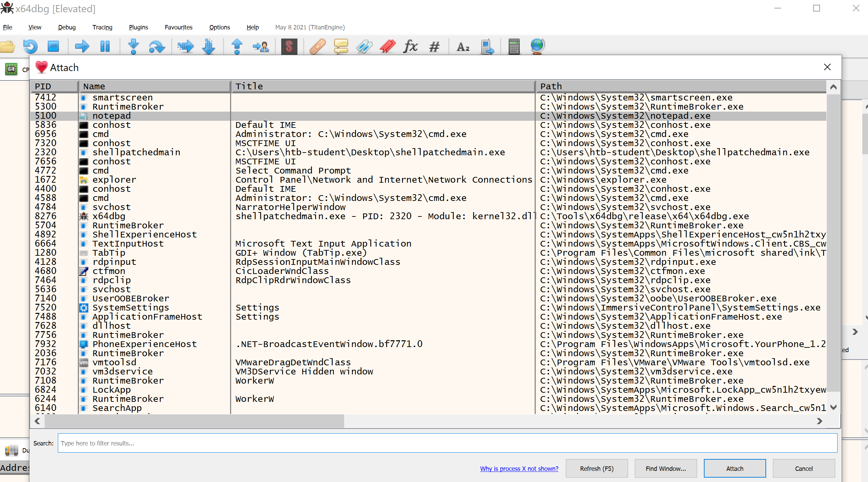Screen dimensions: 868x482
Task: Click the globe online help icon
Action: [537, 46]
